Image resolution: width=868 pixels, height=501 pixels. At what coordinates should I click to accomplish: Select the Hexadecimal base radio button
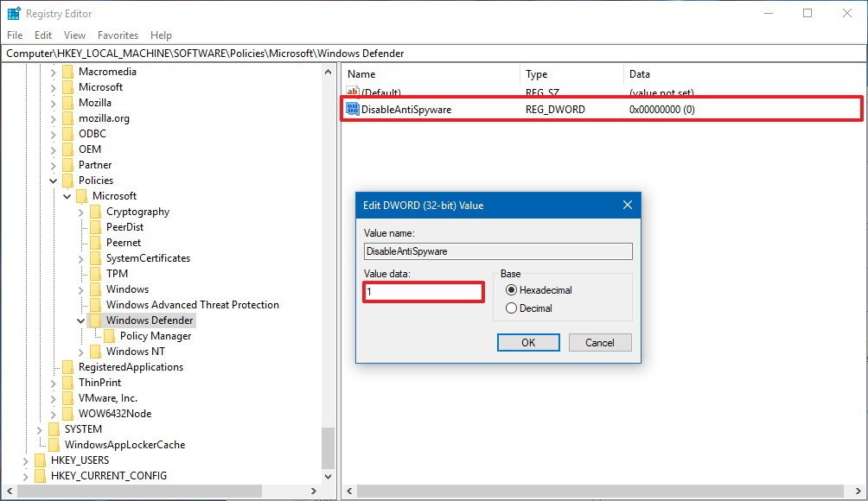(x=511, y=289)
